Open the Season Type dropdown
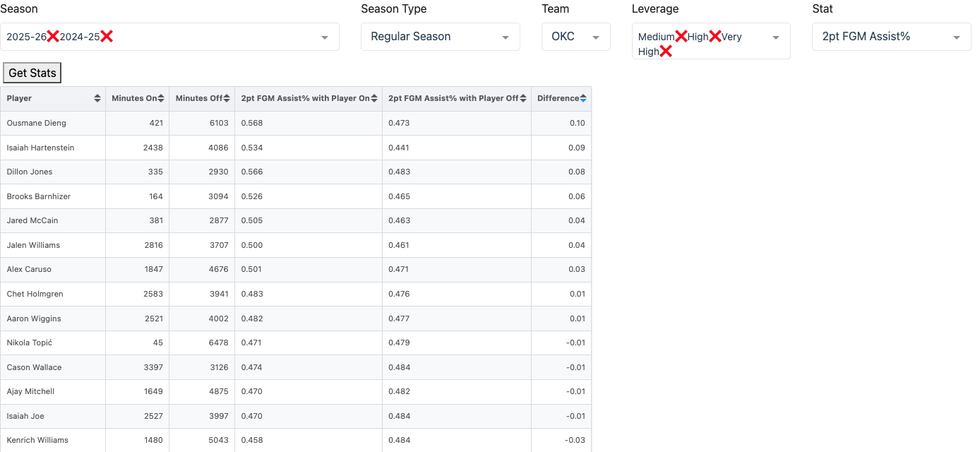Image resolution: width=980 pixels, height=452 pixels. [441, 37]
